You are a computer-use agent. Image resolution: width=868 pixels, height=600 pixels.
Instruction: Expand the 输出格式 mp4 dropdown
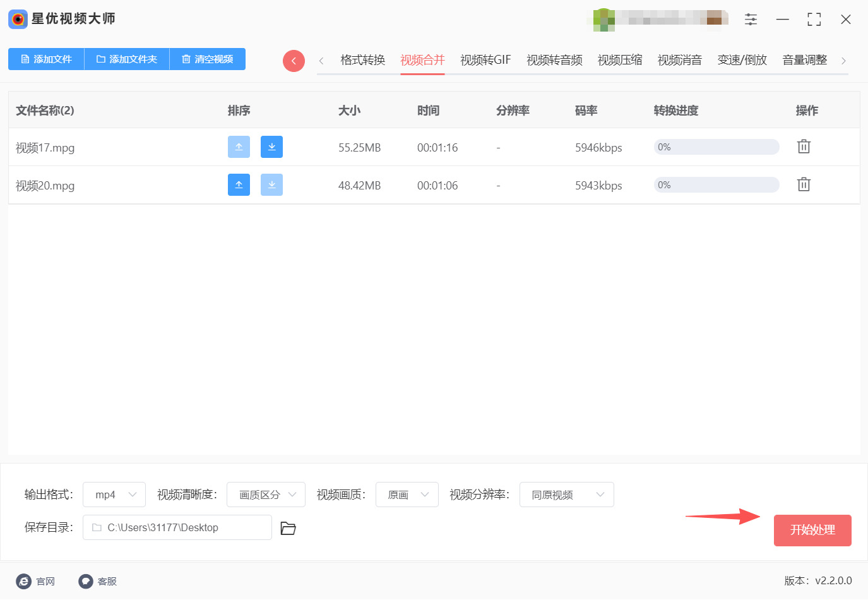(x=114, y=495)
